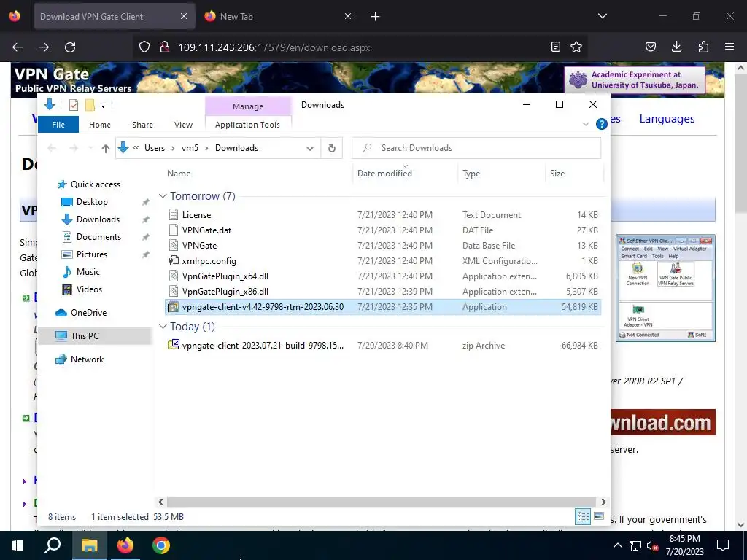Select Pictures in navigation pane
747x560 pixels.
[x=91, y=254]
